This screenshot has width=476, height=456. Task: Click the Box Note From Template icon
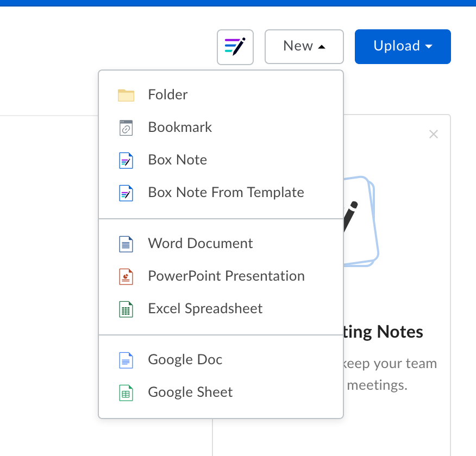pos(126,193)
